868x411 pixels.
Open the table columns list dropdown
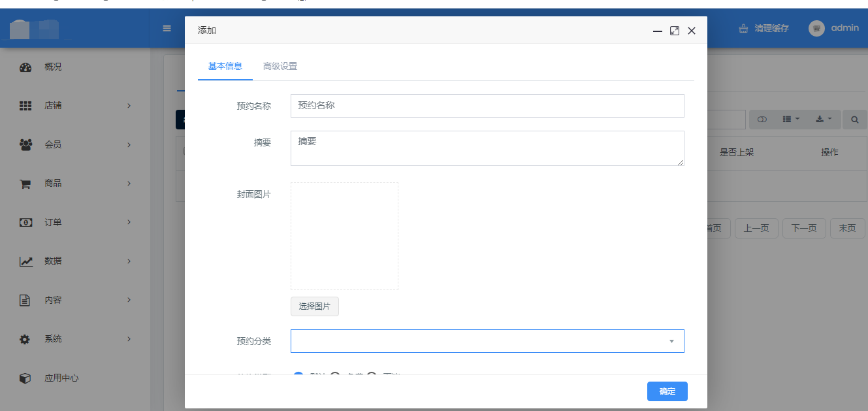click(x=790, y=120)
